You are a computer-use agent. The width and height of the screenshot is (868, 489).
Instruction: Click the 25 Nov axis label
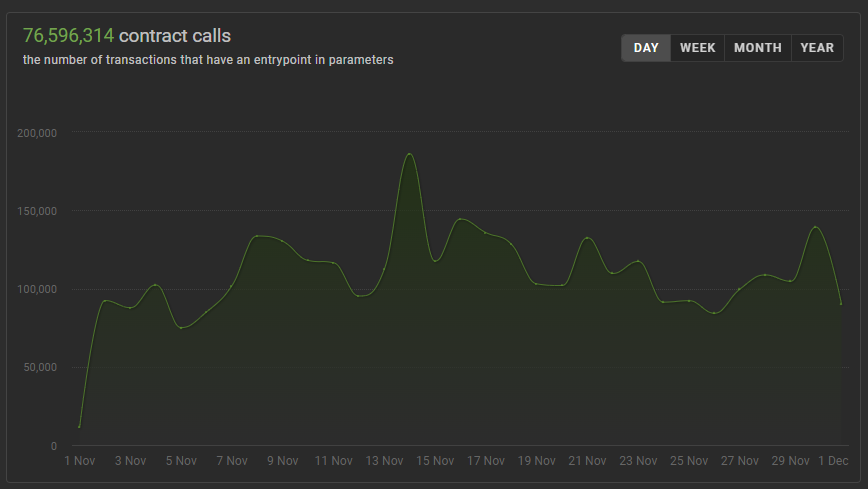tap(689, 461)
